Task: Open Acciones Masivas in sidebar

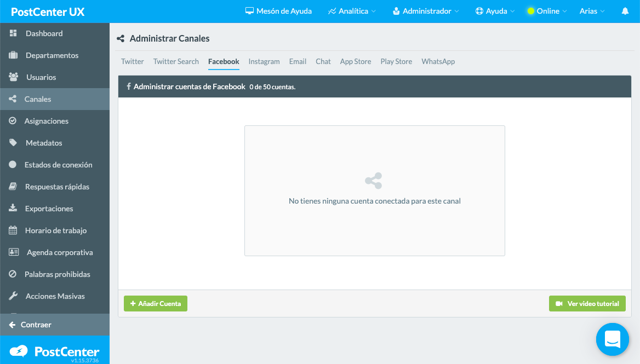Action: pyautogui.click(x=55, y=296)
